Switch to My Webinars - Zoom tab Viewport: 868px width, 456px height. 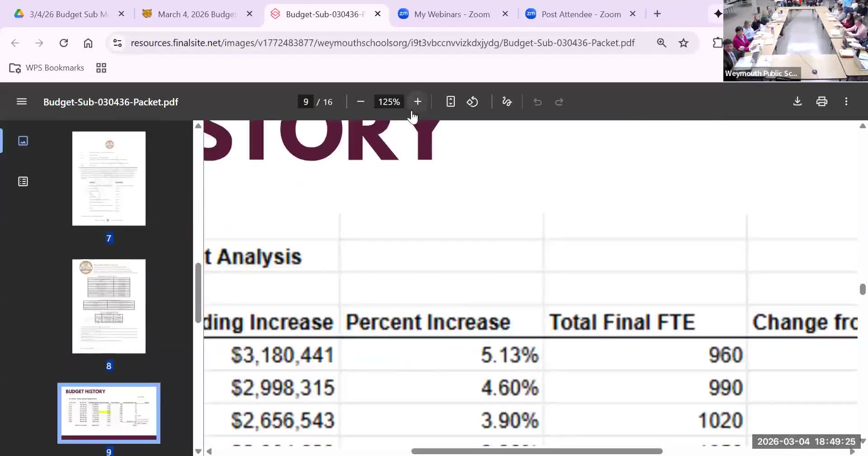(452, 14)
